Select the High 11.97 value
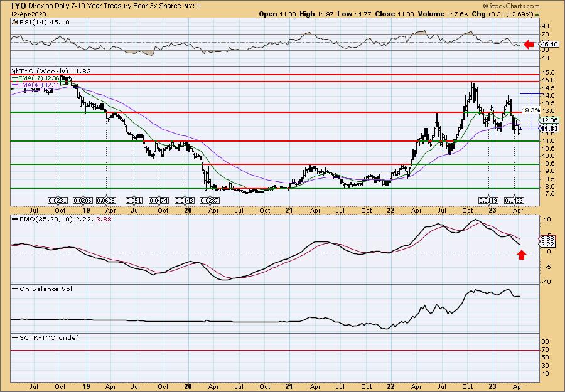The image size is (565, 392). click(x=317, y=14)
